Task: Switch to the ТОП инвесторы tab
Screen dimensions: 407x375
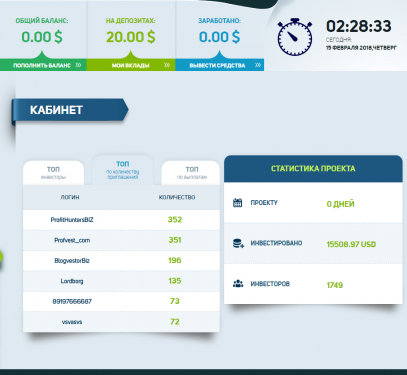Action: [53, 173]
